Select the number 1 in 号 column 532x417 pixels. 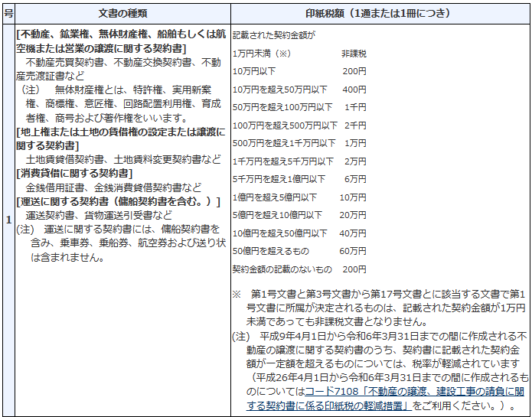coord(8,220)
